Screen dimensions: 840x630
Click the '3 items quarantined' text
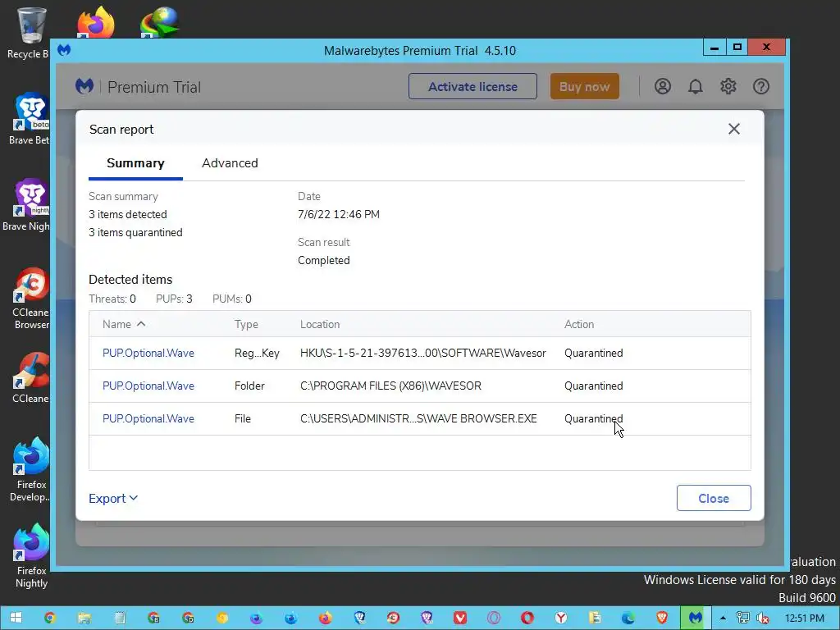click(135, 232)
